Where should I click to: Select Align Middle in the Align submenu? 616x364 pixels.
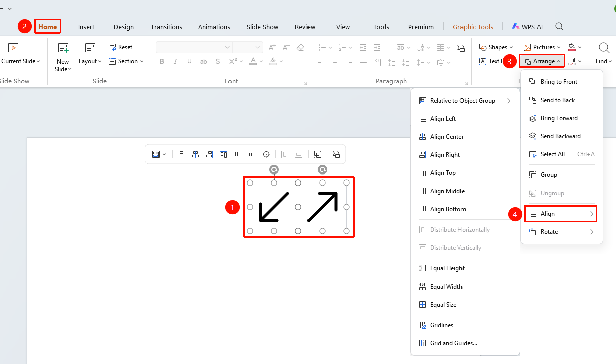(465, 191)
